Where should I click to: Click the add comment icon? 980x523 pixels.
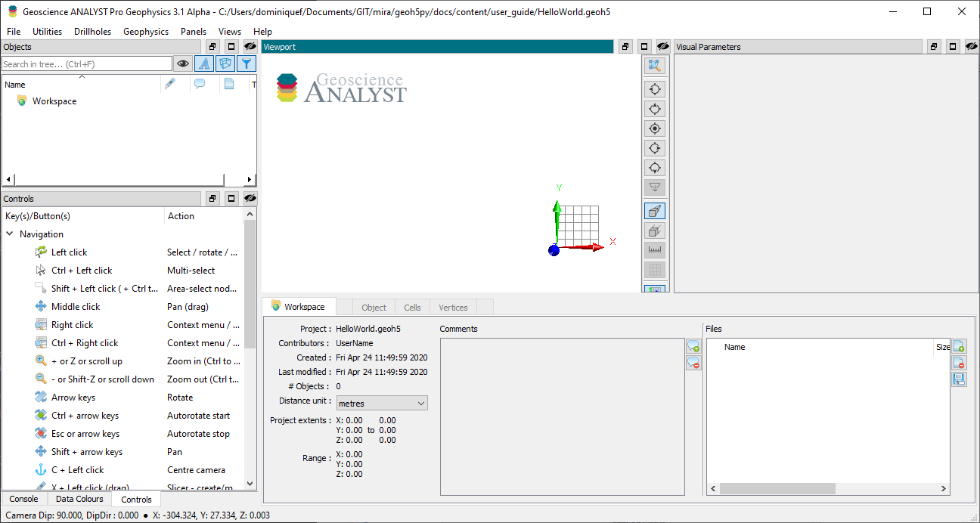click(x=693, y=347)
